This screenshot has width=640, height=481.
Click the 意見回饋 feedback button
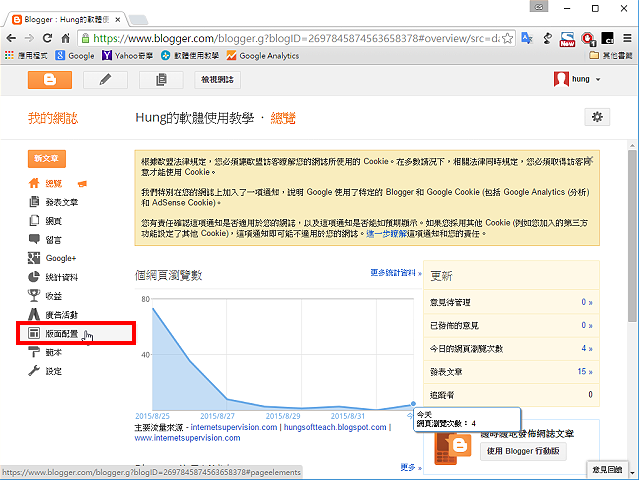[x=607, y=470]
